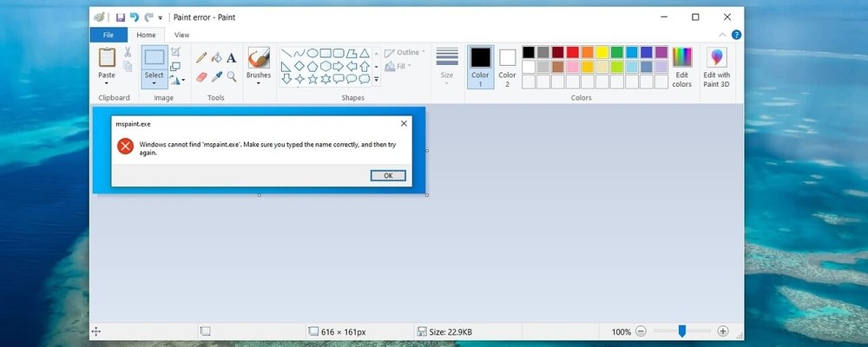Click the rectangular Select tool button

click(155, 57)
